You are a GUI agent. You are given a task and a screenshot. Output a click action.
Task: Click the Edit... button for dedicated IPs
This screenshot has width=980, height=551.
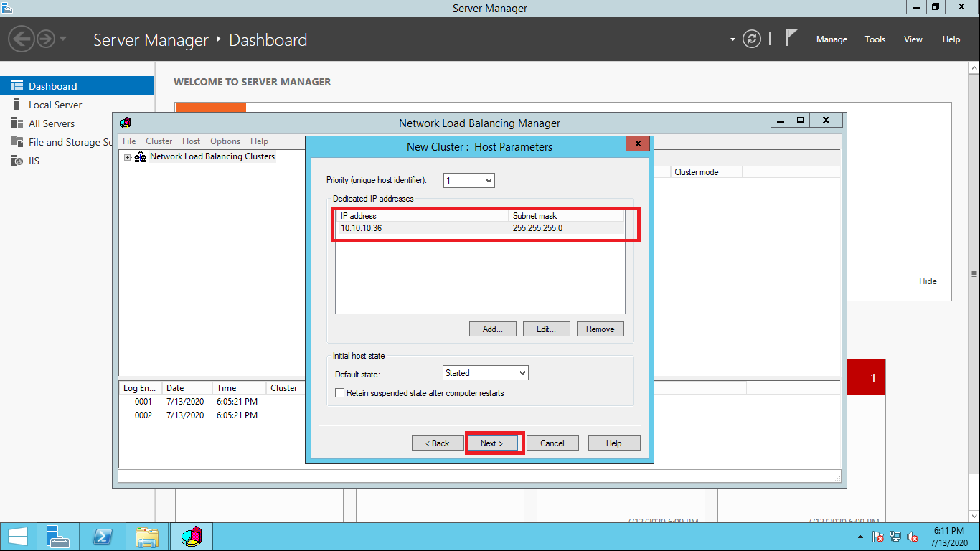pos(547,329)
